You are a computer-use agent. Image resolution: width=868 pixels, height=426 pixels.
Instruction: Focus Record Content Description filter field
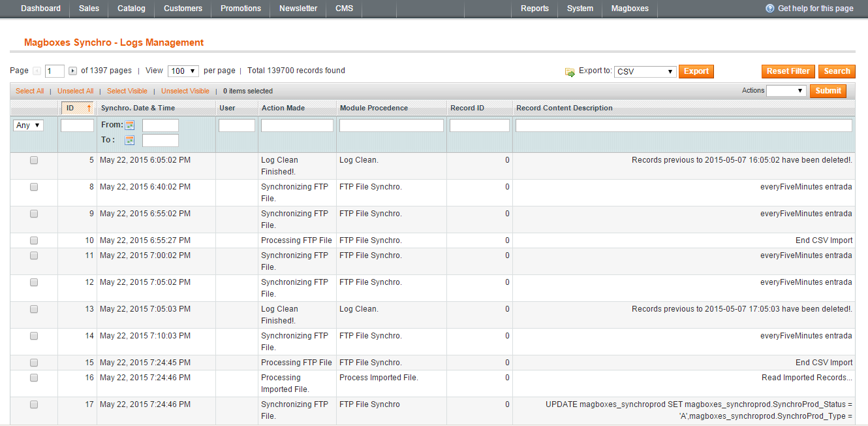(684, 125)
